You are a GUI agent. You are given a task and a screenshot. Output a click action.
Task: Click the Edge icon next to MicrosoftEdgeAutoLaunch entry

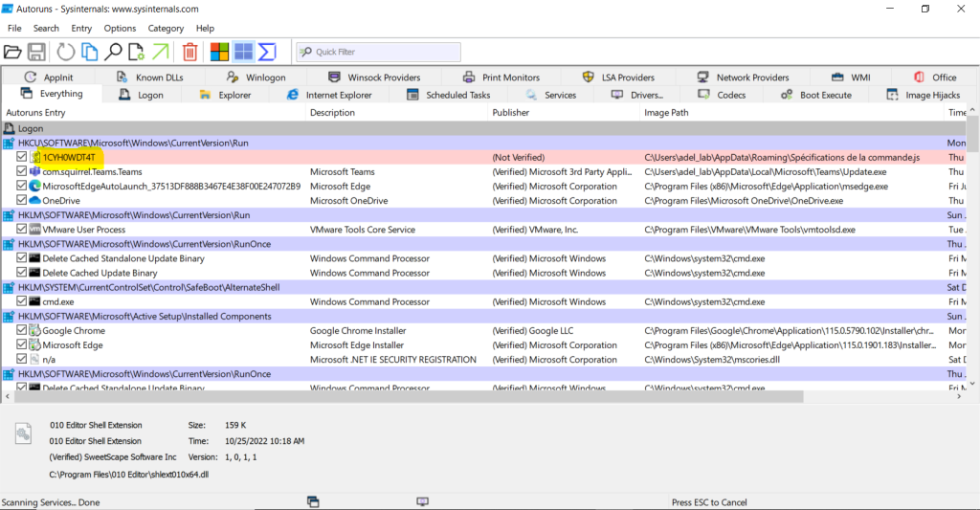click(x=35, y=186)
